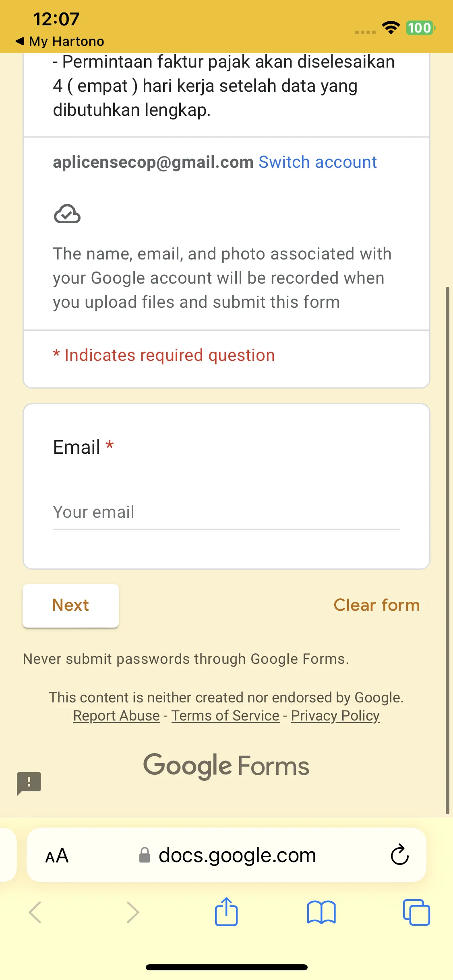453x980 pixels.
Task: Open the bookmarks book icon
Action: pos(321,912)
